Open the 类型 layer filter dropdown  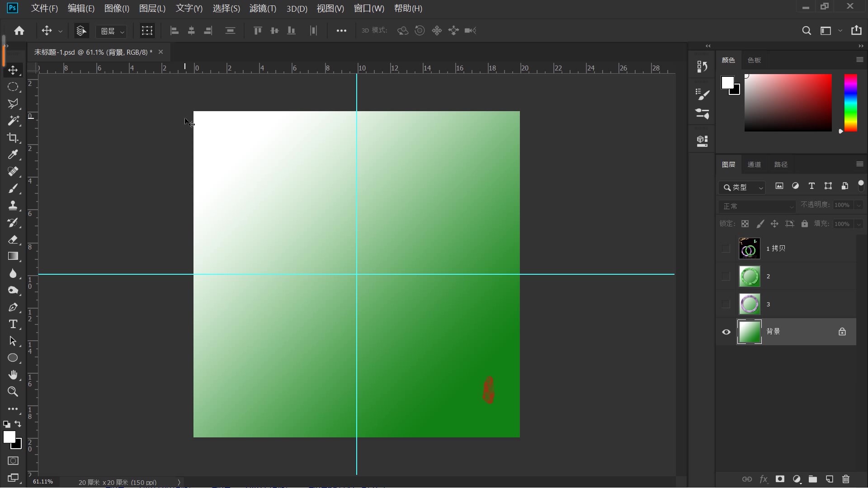click(x=741, y=187)
